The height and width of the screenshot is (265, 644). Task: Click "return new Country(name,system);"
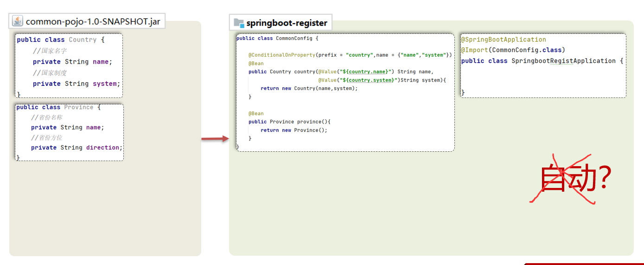coord(309,89)
